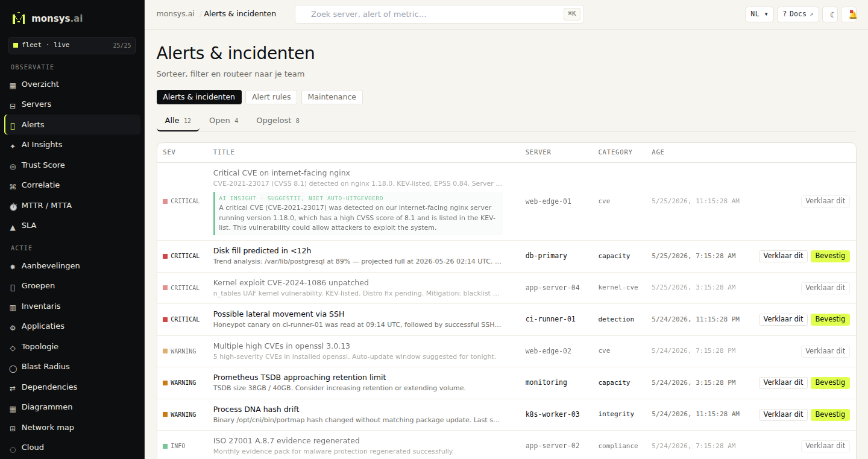
Task: Select Alerts in the sidebar
Action: [x=72, y=125]
